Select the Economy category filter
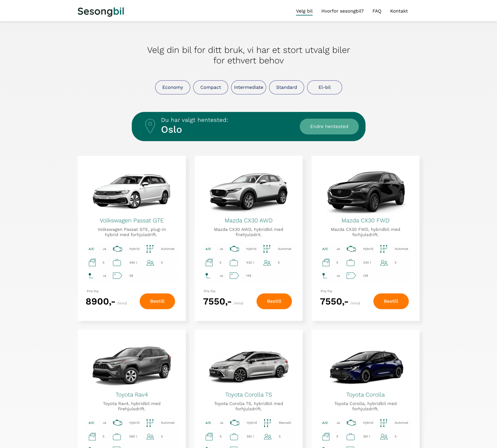 pyautogui.click(x=173, y=87)
